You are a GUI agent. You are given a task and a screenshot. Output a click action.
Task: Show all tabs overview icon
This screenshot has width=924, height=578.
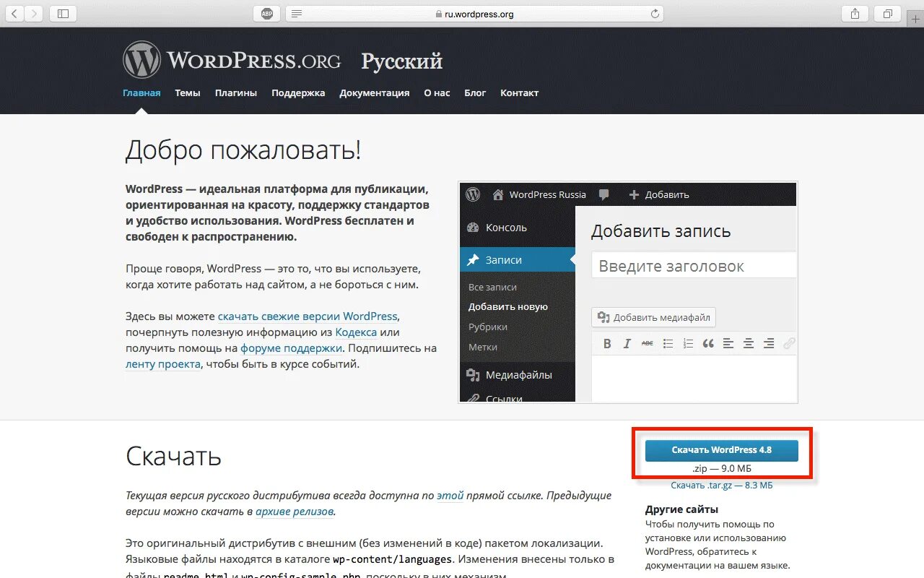888,14
